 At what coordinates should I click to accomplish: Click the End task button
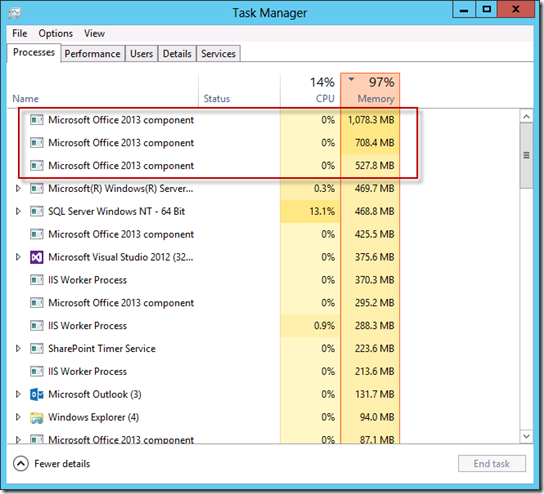(492, 464)
